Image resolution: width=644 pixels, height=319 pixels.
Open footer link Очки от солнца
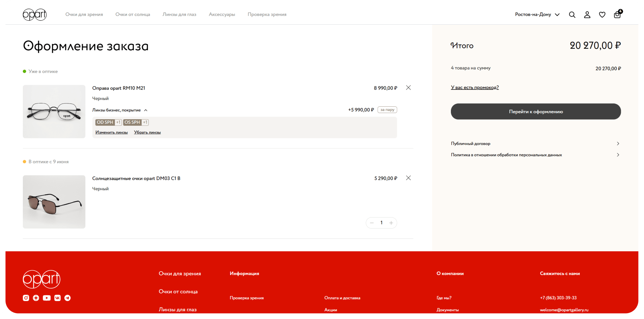click(x=178, y=292)
